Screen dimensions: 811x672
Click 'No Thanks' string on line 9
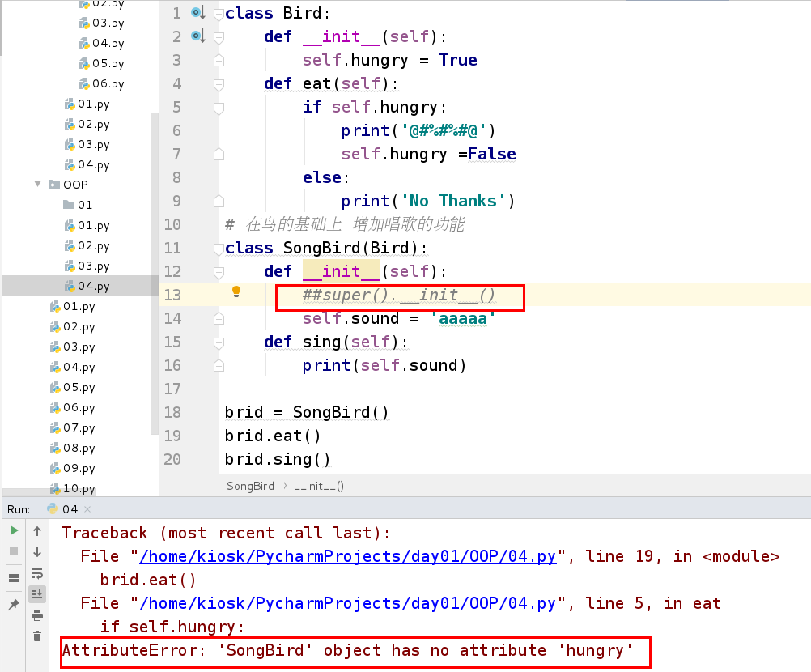(452, 201)
